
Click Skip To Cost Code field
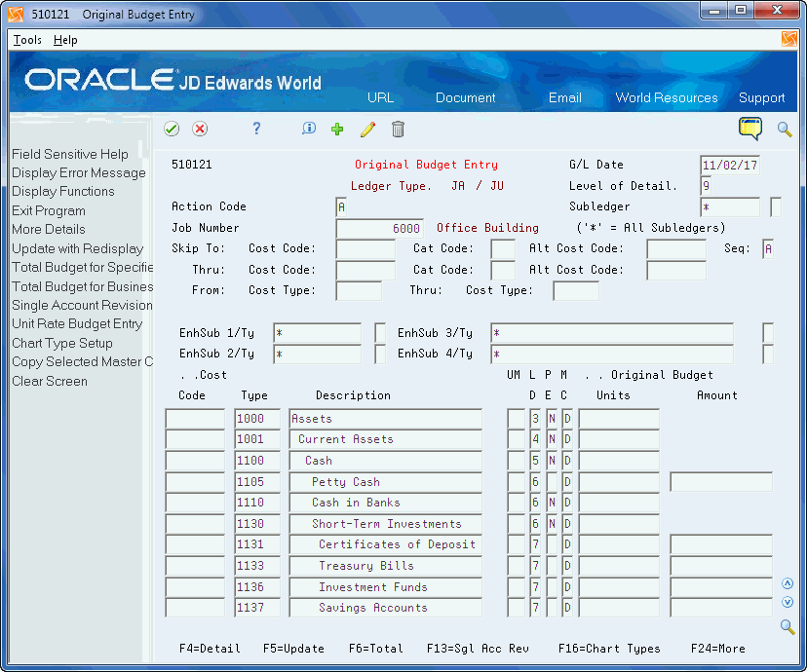point(365,249)
